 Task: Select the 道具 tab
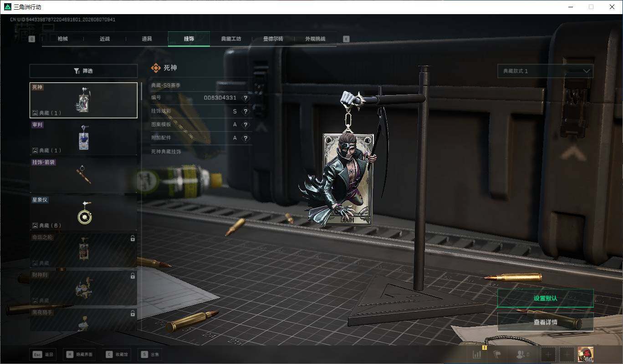point(147,39)
